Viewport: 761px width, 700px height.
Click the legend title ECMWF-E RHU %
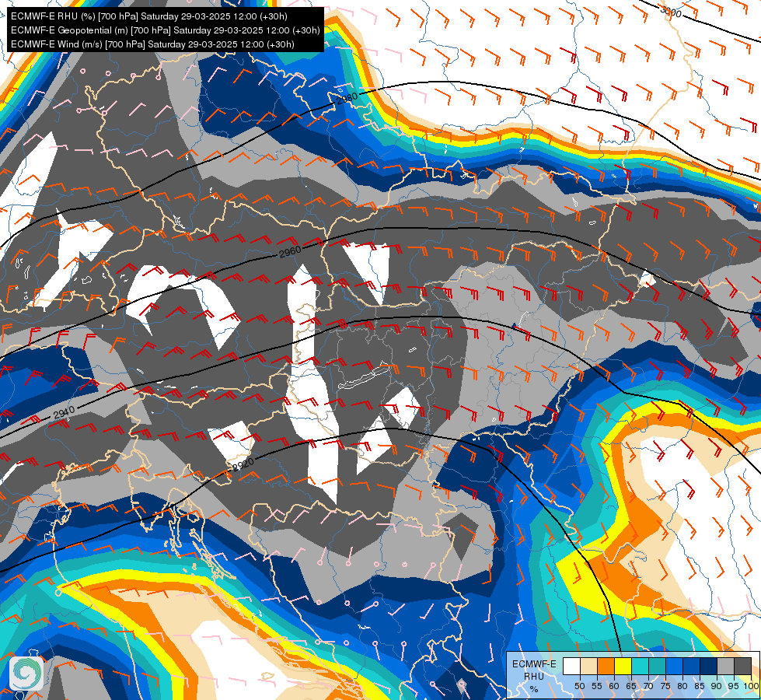click(534, 676)
